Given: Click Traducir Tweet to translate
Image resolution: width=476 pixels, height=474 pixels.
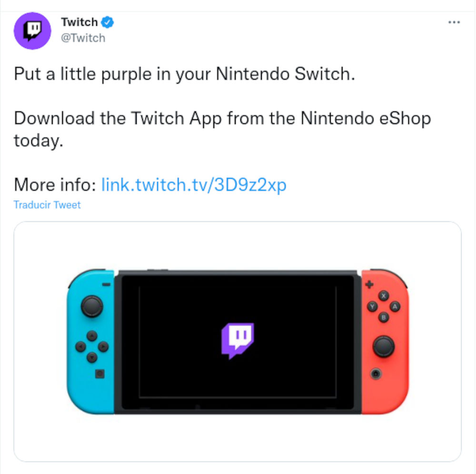Looking at the screenshot, I should coord(47,205).
